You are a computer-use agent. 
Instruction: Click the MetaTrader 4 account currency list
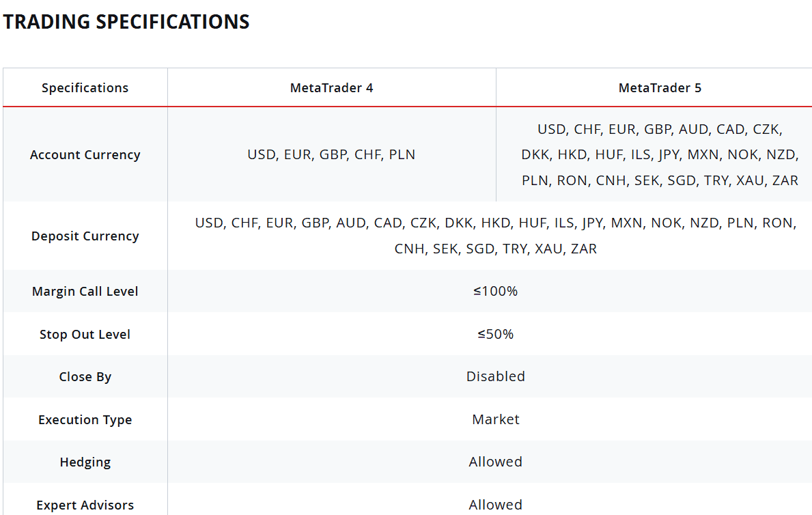tap(331, 154)
